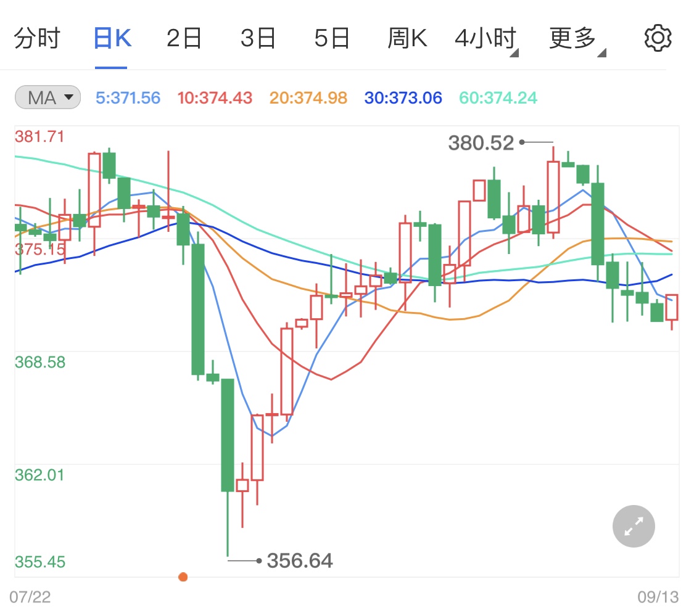Switch to the 5日 tab
This screenshot has width=694, height=616.
pos(332,38)
